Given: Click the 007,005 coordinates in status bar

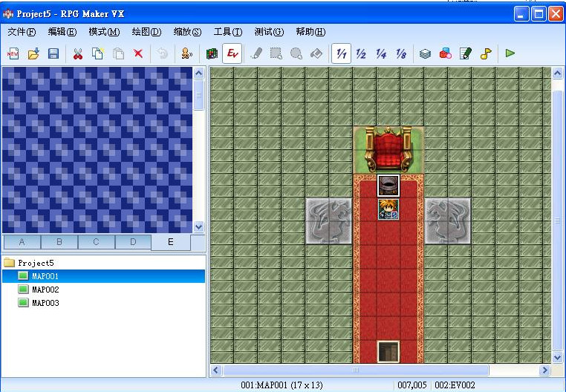Looking at the screenshot, I should (x=412, y=385).
